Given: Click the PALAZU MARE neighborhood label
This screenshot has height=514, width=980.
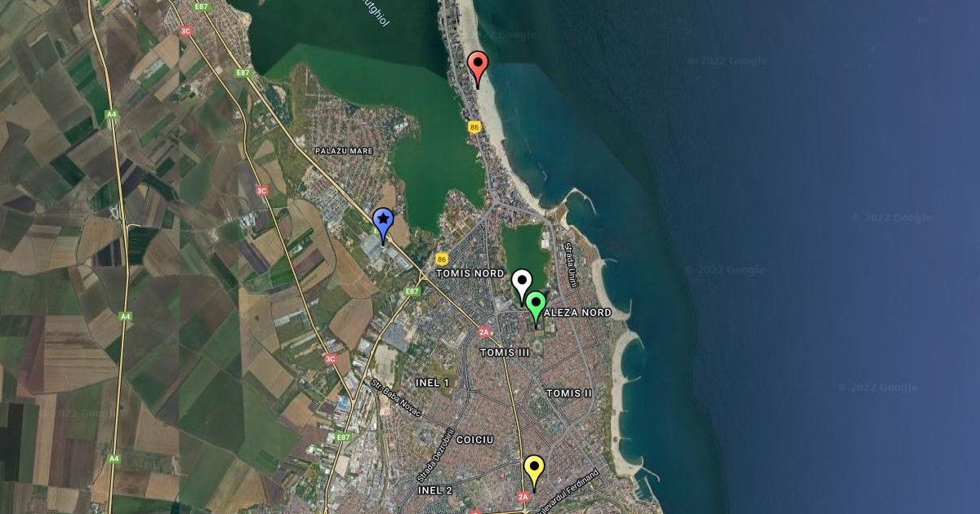Looking at the screenshot, I should click(x=344, y=151).
